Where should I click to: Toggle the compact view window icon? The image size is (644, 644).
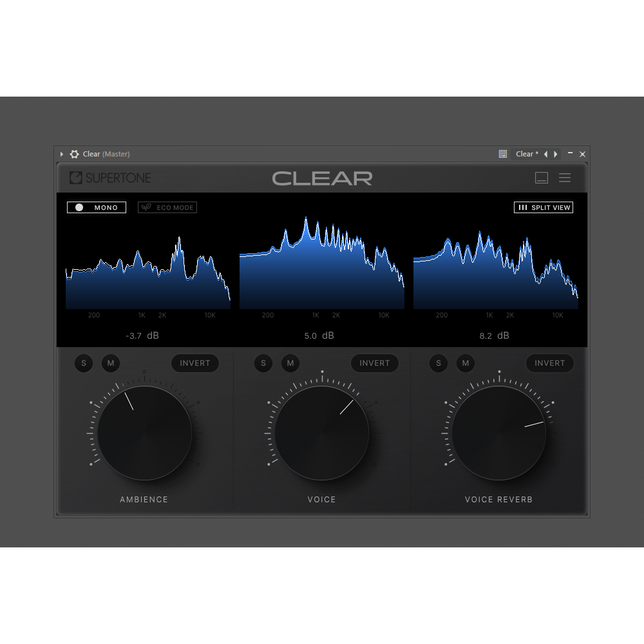(x=542, y=178)
